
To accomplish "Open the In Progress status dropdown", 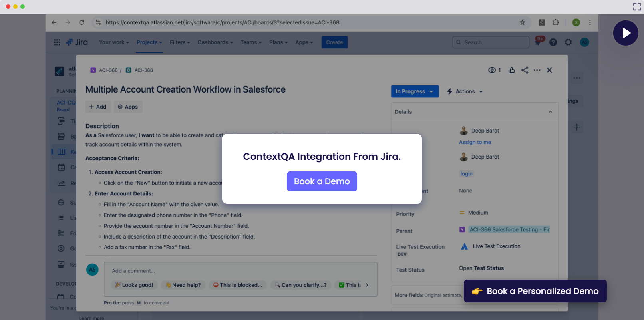I will [414, 91].
